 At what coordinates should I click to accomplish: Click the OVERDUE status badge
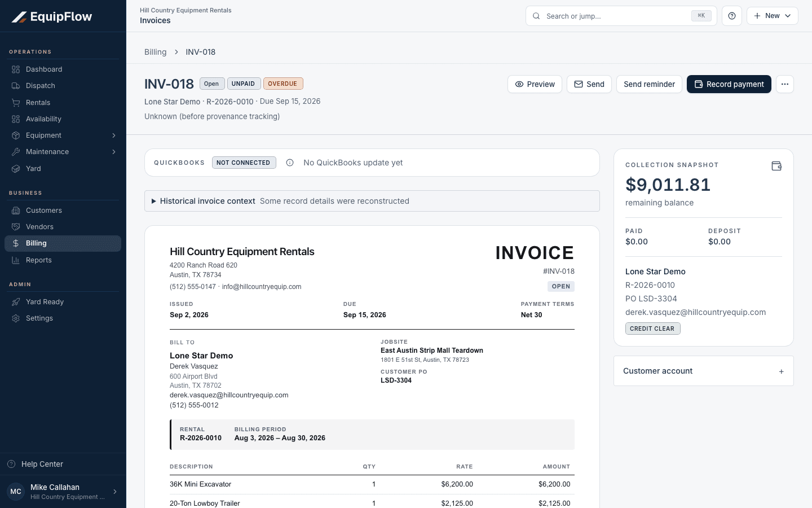[x=283, y=84]
